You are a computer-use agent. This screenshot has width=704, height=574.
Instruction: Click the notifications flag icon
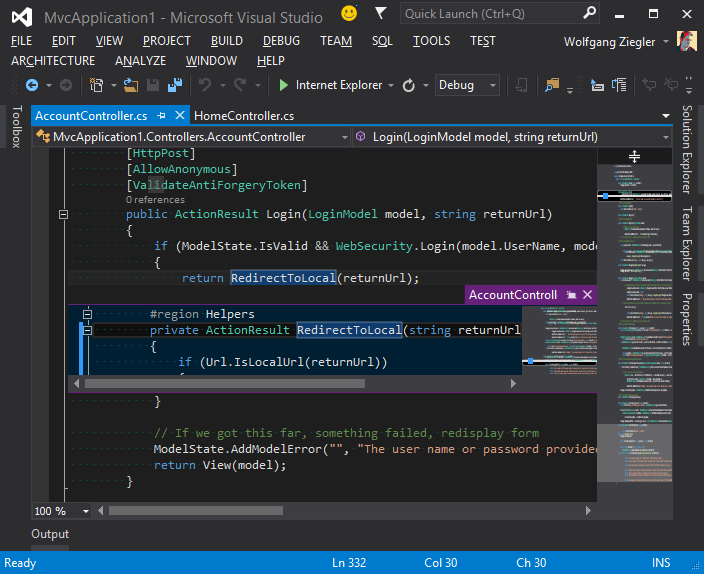tap(381, 13)
